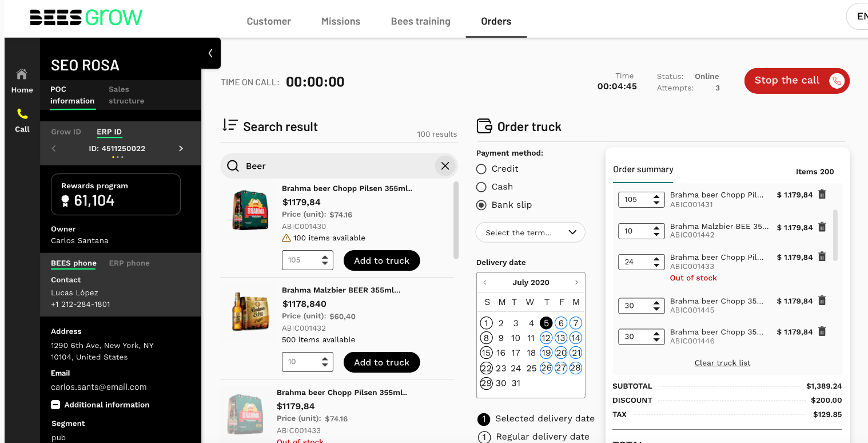Click the Clear truck list link
This screenshot has width=868, height=443.
pos(722,363)
